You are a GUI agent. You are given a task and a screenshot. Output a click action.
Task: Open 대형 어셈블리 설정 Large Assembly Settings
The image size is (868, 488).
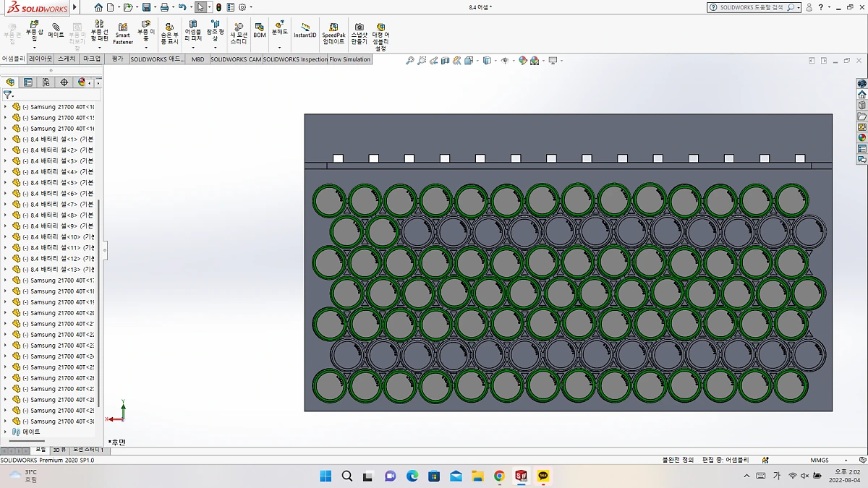(x=380, y=36)
